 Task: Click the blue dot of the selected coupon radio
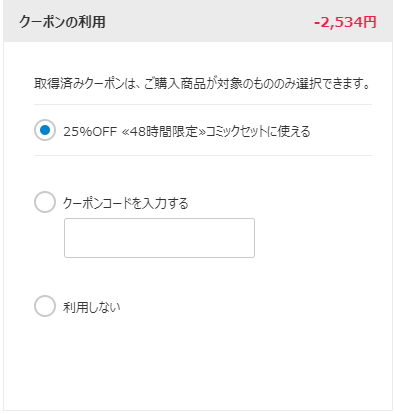click(x=45, y=130)
